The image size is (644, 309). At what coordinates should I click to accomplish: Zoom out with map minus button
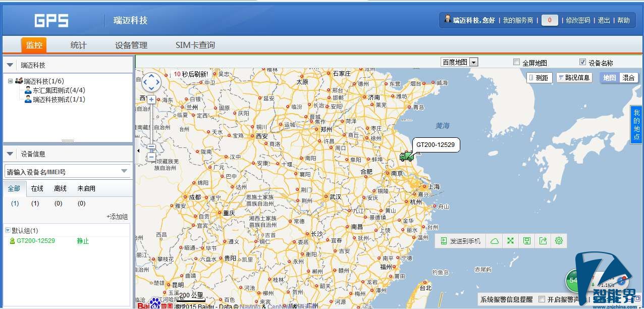point(151,157)
